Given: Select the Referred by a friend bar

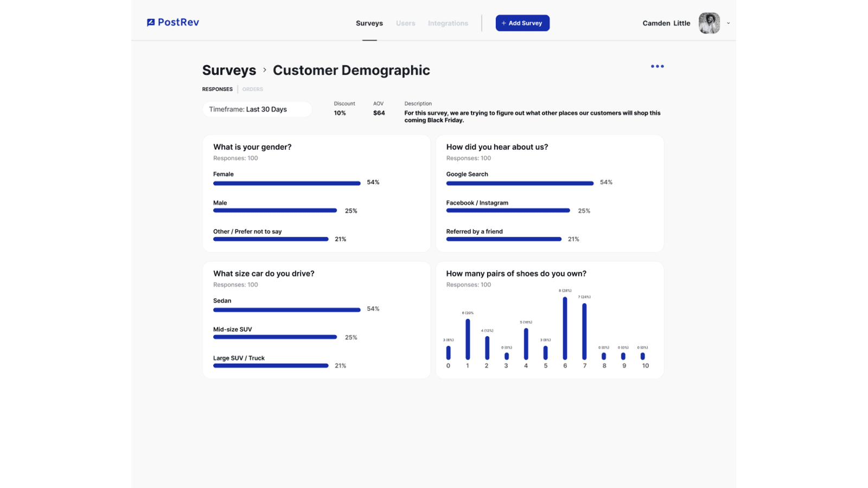Looking at the screenshot, I should 503,239.
